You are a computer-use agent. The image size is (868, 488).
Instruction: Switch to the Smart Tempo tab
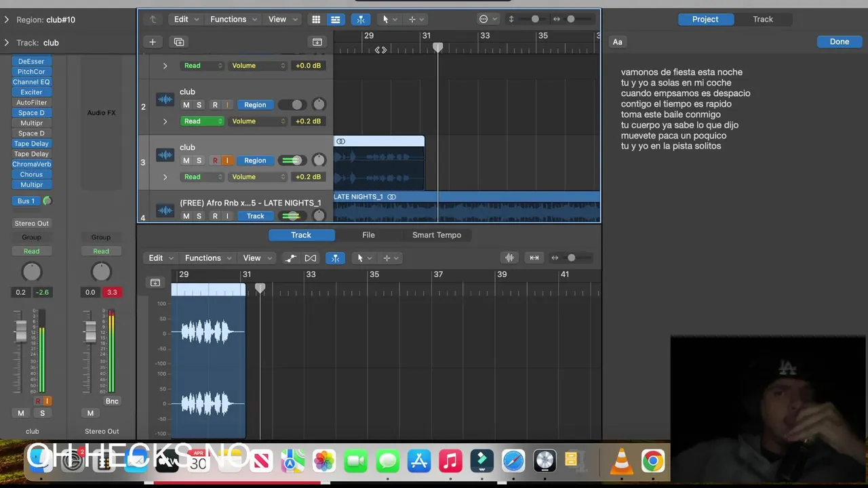click(437, 235)
